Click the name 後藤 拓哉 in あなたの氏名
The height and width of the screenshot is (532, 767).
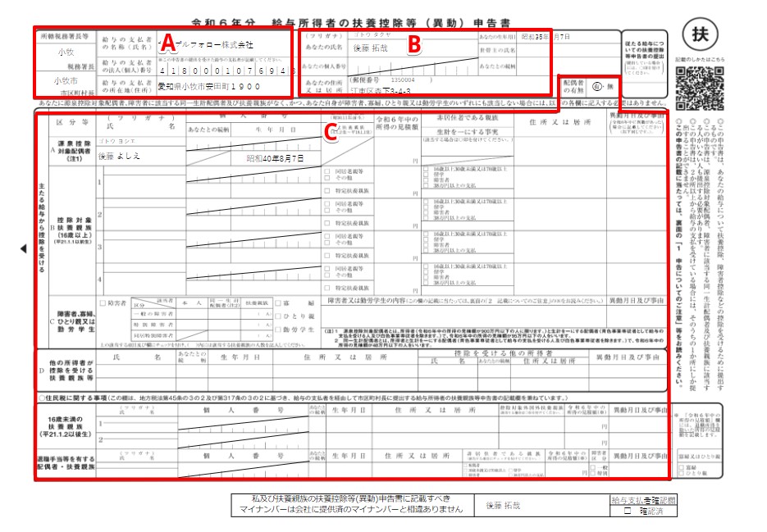tap(370, 48)
